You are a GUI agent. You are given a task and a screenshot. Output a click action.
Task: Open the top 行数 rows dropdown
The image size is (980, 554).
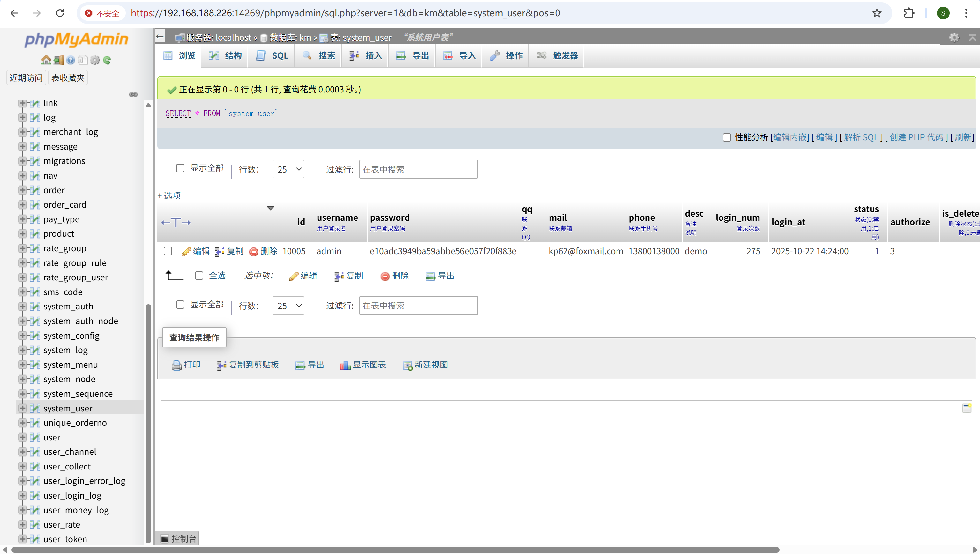click(288, 169)
